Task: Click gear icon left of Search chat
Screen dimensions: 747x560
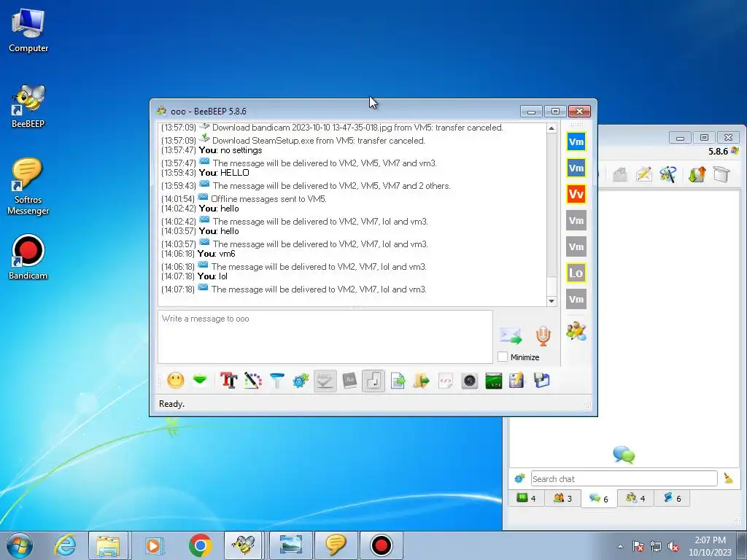Action: coord(519,478)
